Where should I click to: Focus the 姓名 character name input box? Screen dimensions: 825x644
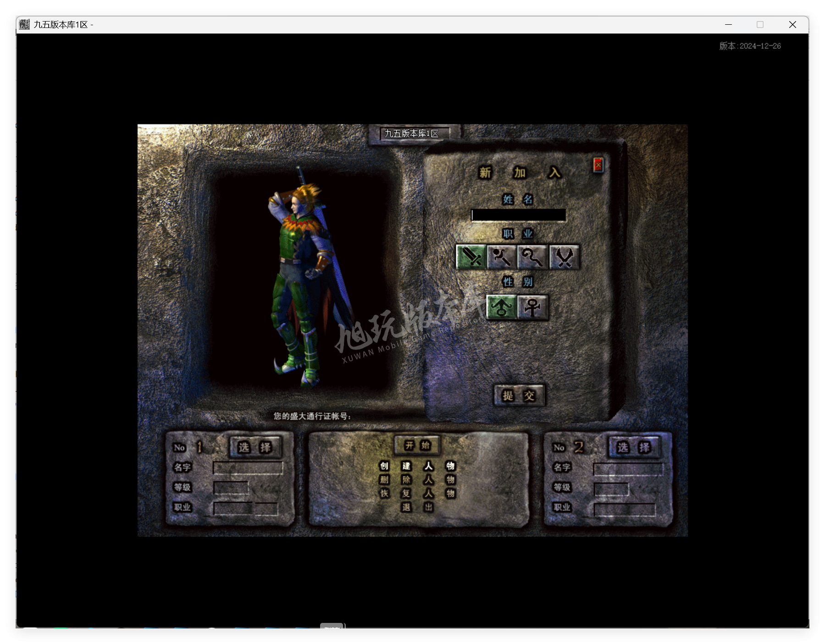[x=518, y=215]
